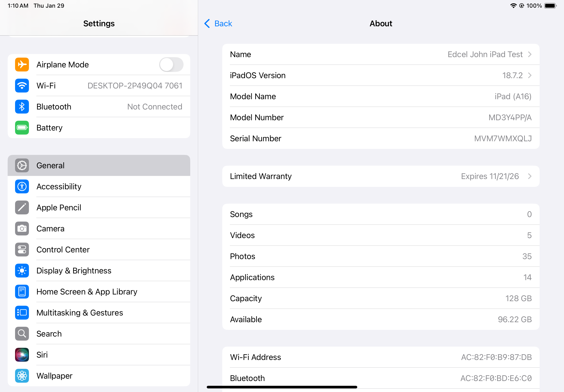Open device Name chevron
The image size is (564, 392).
[530, 54]
